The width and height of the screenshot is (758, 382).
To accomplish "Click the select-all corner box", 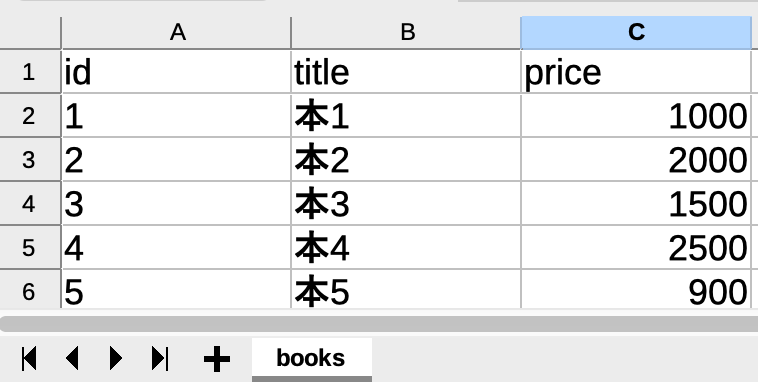I will tap(30, 32).
